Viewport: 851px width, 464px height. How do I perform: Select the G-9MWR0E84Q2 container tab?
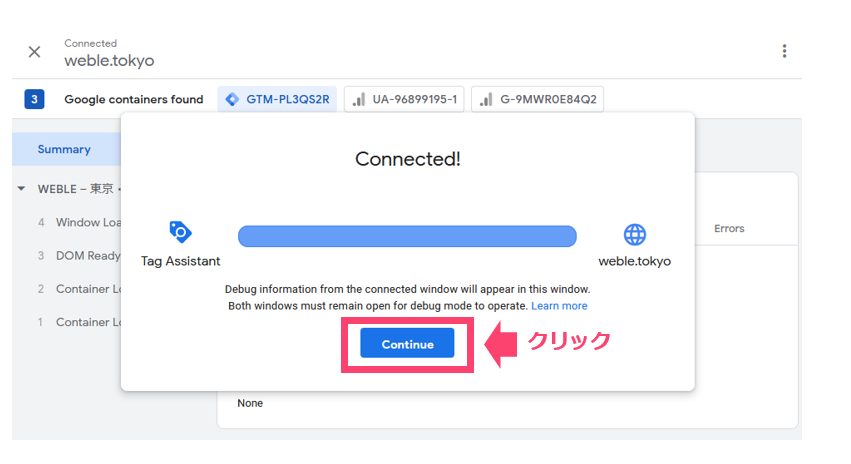[537, 99]
